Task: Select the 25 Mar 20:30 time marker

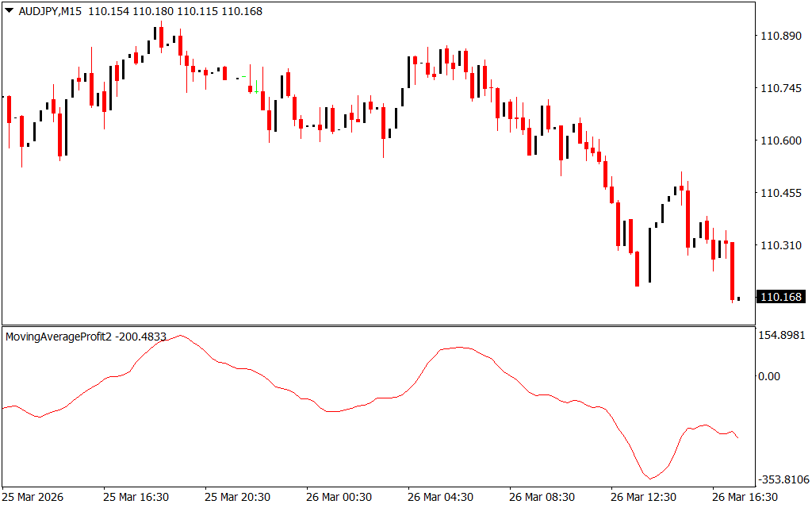Action: coord(239,497)
